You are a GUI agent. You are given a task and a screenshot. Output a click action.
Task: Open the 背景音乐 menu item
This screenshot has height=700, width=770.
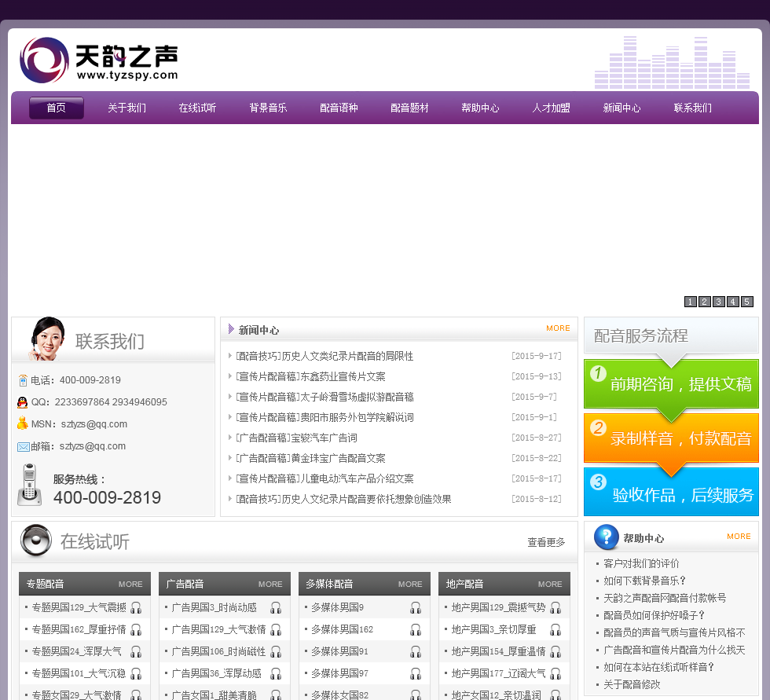[268, 108]
